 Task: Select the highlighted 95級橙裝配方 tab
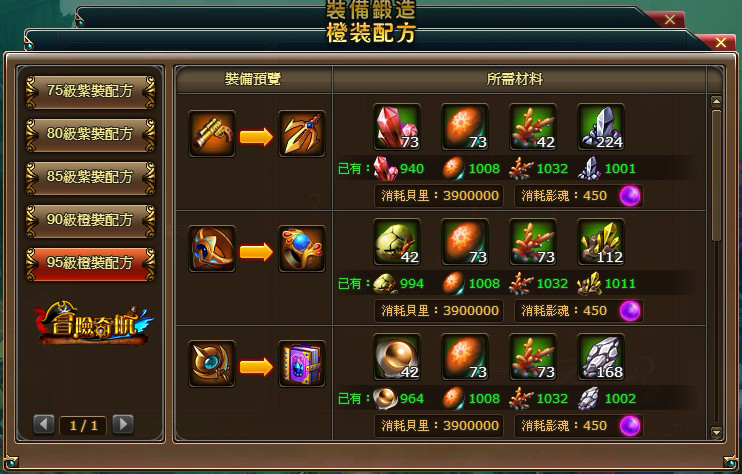tap(90, 263)
